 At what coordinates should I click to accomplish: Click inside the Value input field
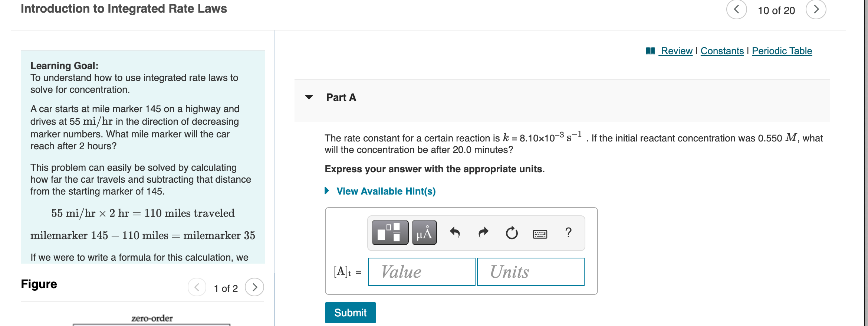pyautogui.click(x=421, y=271)
